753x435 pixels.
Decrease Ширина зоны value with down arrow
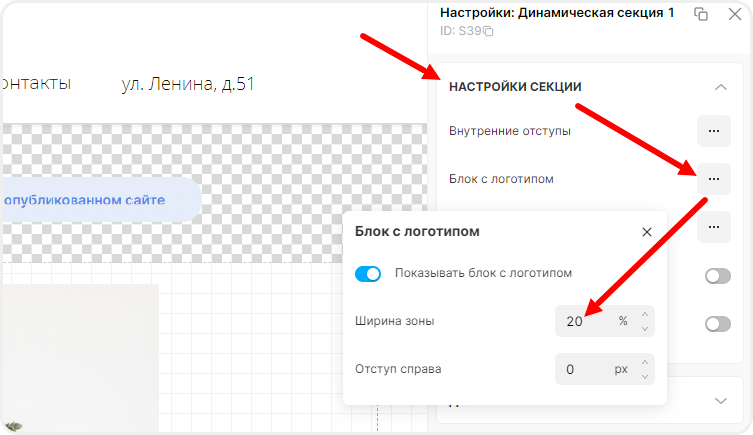645,329
